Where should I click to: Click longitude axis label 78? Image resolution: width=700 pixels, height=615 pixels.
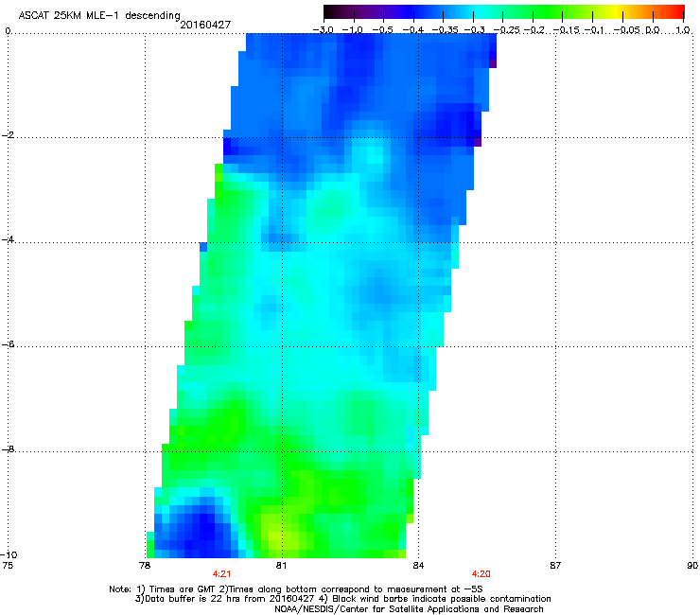point(144,566)
